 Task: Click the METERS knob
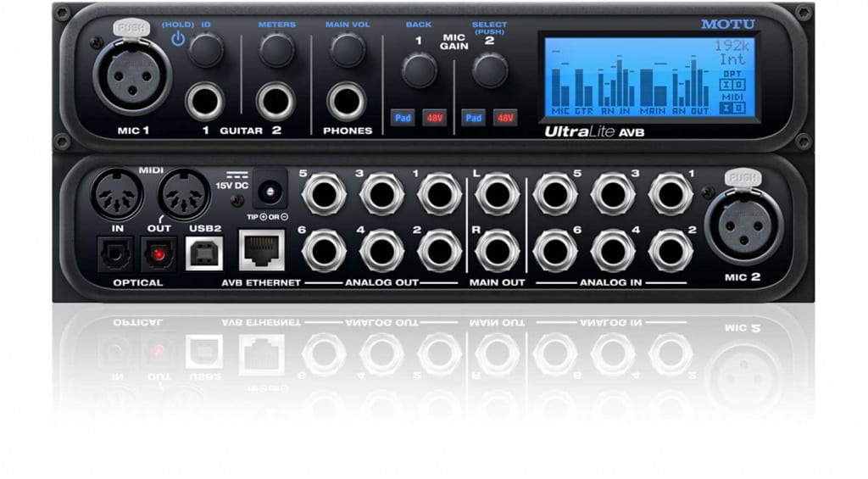(x=276, y=50)
